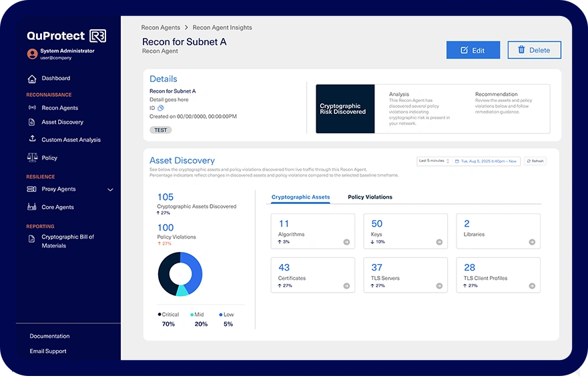Click the Recon for Subnet A heading
This screenshot has width=588, height=380.
(184, 42)
